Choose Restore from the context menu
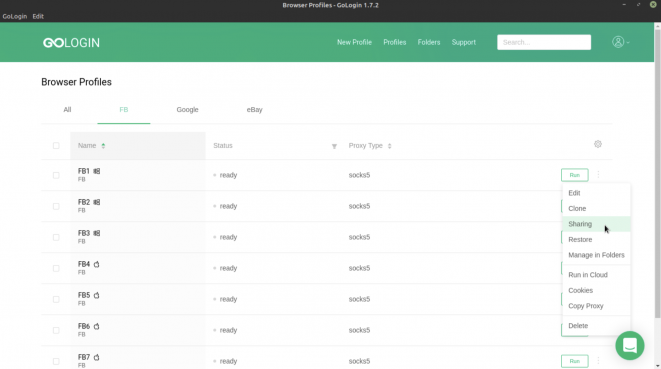Screen dimensions: 661x369 tap(596, 240)
